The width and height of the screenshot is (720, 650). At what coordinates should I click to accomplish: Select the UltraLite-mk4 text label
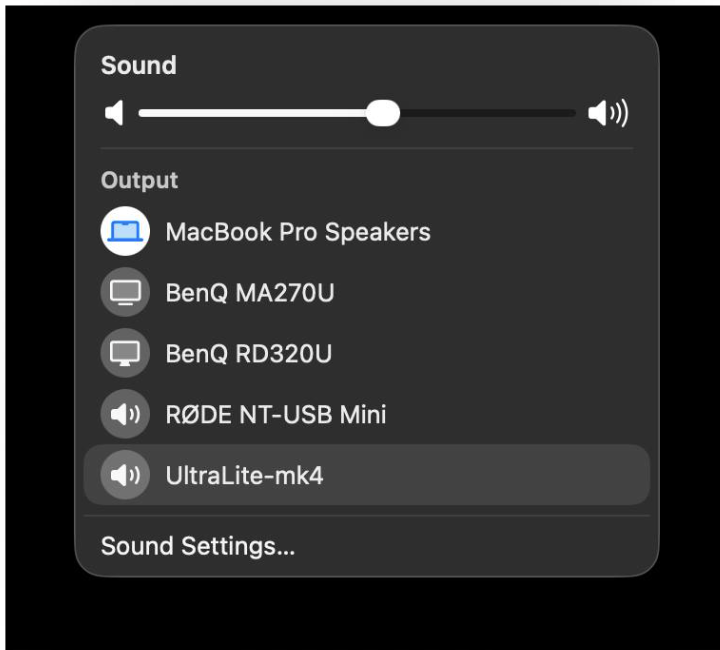[244, 475]
